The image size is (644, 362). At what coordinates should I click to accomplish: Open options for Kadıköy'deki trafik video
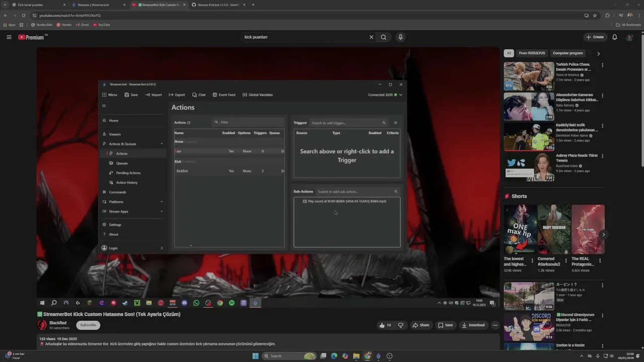pyautogui.click(x=602, y=126)
